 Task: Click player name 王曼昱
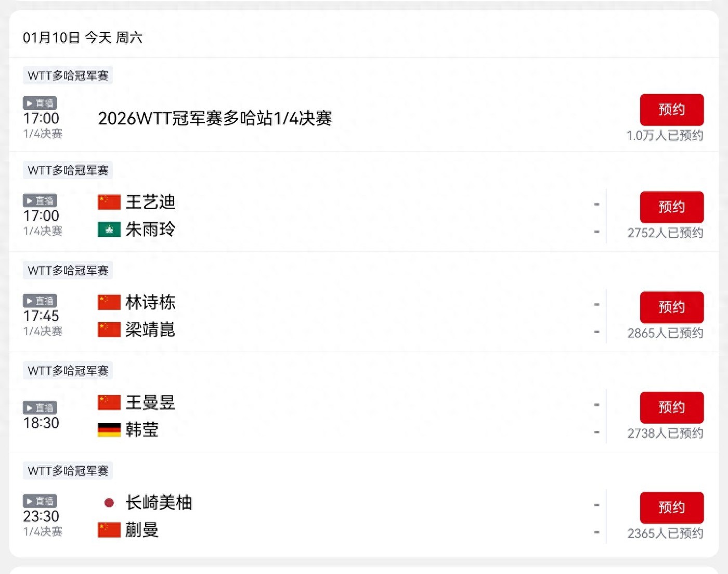pos(150,402)
